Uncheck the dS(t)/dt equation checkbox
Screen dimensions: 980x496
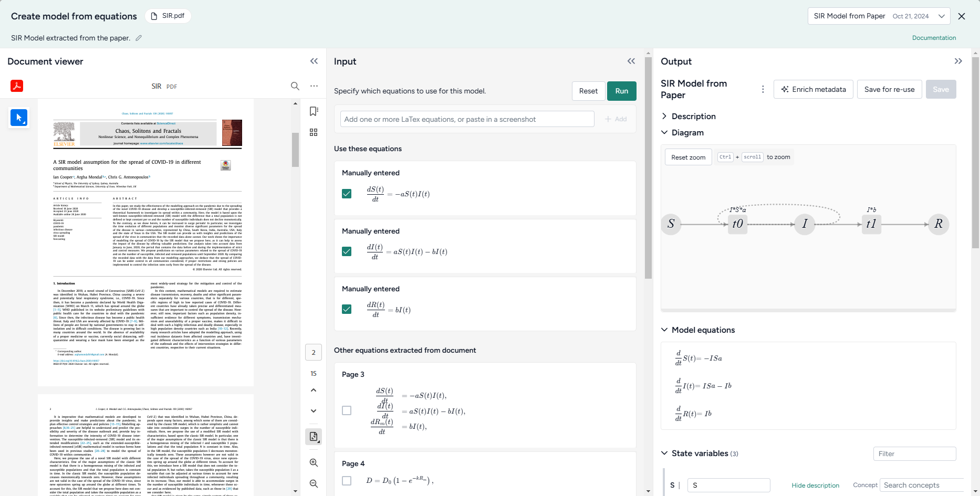(x=347, y=194)
